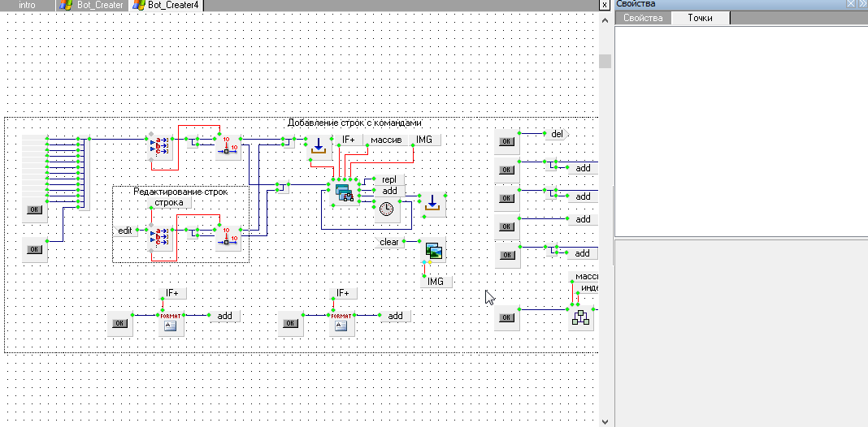The height and width of the screenshot is (427, 868).
Task: Click the 'clear' label element
Action: (389, 242)
